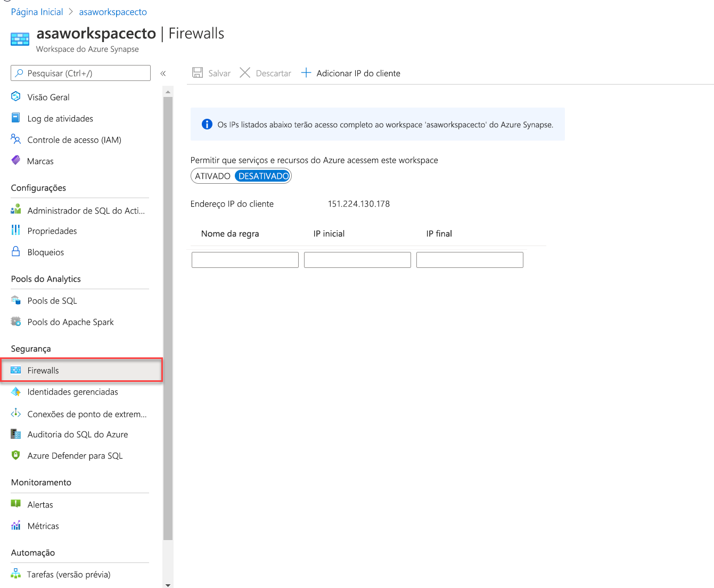
Task: Click the search magnifier icon
Action: 19,73
